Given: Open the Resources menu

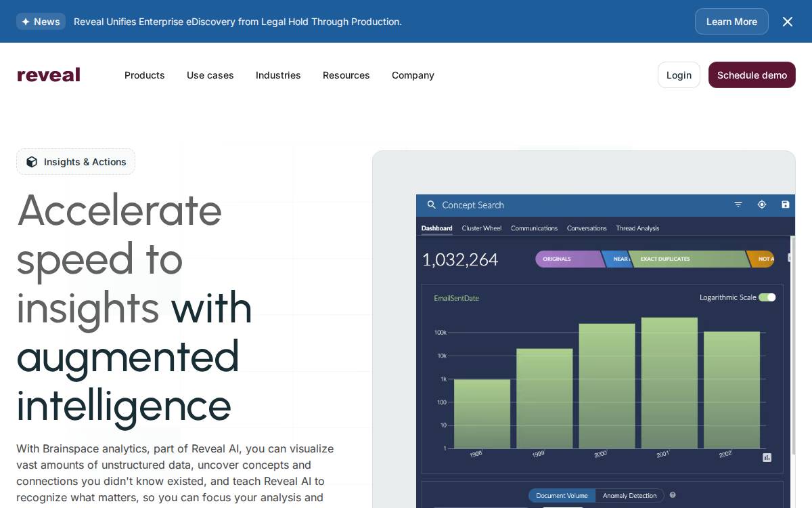Looking at the screenshot, I should click(346, 75).
